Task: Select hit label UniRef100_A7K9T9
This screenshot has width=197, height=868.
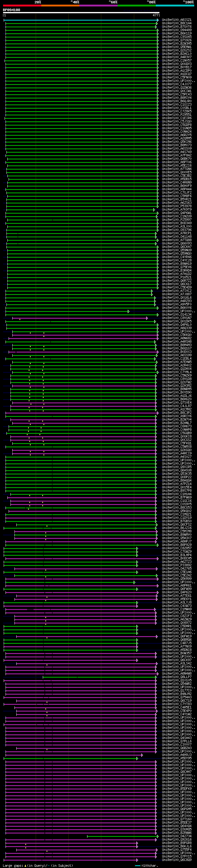Action: pyautogui.click(x=176, y=210)
